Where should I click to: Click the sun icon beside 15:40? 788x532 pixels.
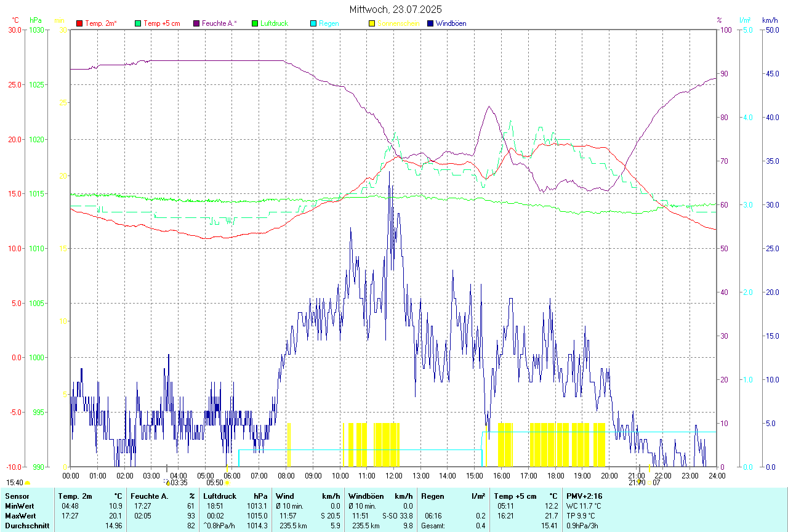27,483
